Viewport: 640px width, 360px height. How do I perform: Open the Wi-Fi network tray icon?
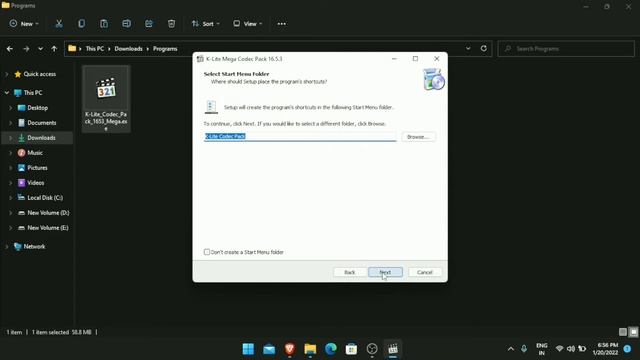[560, 349]
